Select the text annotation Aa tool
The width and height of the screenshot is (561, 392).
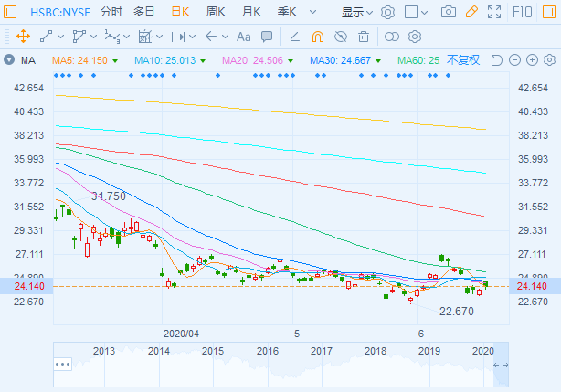click(x=243, y=37)
